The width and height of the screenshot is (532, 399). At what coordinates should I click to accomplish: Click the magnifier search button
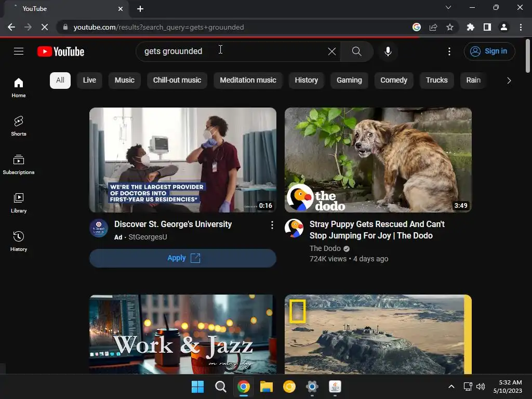(356, 51)
